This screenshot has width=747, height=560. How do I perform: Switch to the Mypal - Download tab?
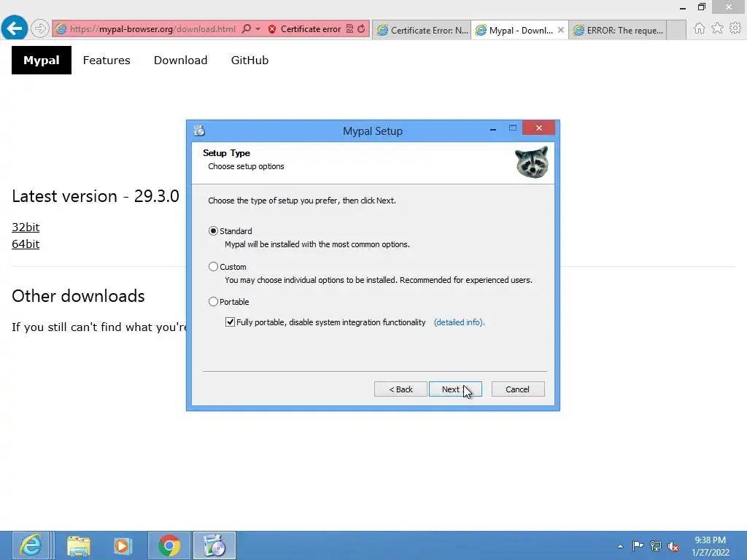(514, 31)
